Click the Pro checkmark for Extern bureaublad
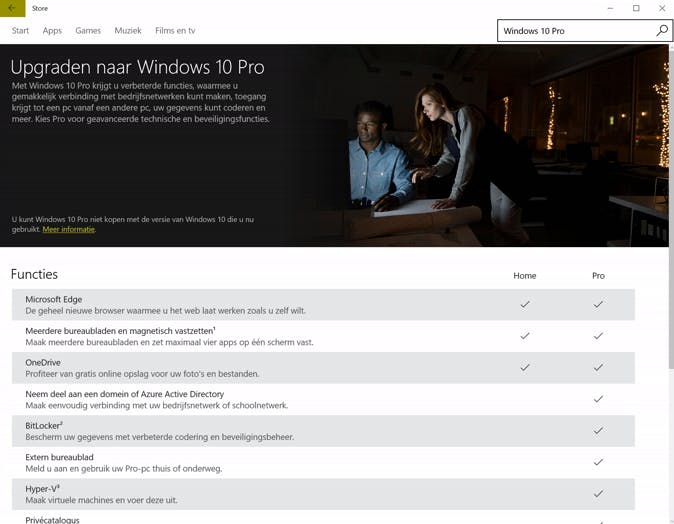Image resolution: width=674 pixels, height=524 pixels. coord(598,462)
